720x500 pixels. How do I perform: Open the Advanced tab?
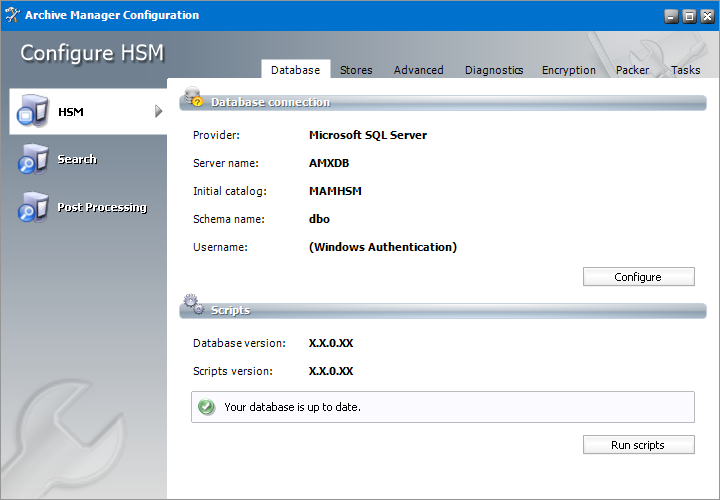coord(418,70)
